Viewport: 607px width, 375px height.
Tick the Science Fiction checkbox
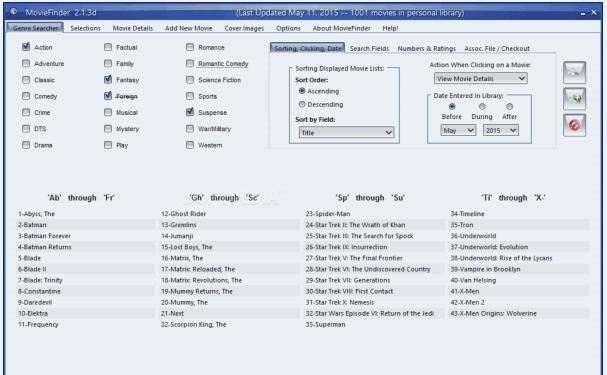[190, 80]
